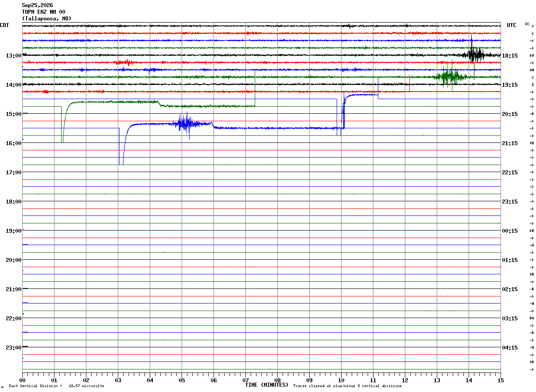536x392 pixels.
Task: Click the (Tallapoosa, MO) location label
Action: 47,19
